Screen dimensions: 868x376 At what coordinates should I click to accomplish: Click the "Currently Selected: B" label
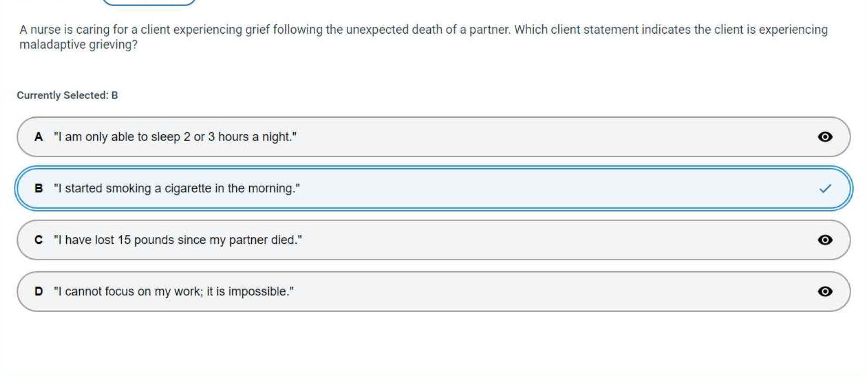point(67,95)
